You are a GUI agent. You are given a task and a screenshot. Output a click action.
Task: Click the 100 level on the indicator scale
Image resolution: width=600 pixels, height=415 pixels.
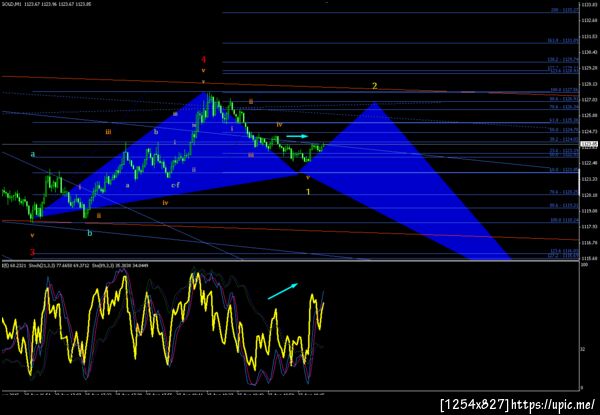click(585, 265)
